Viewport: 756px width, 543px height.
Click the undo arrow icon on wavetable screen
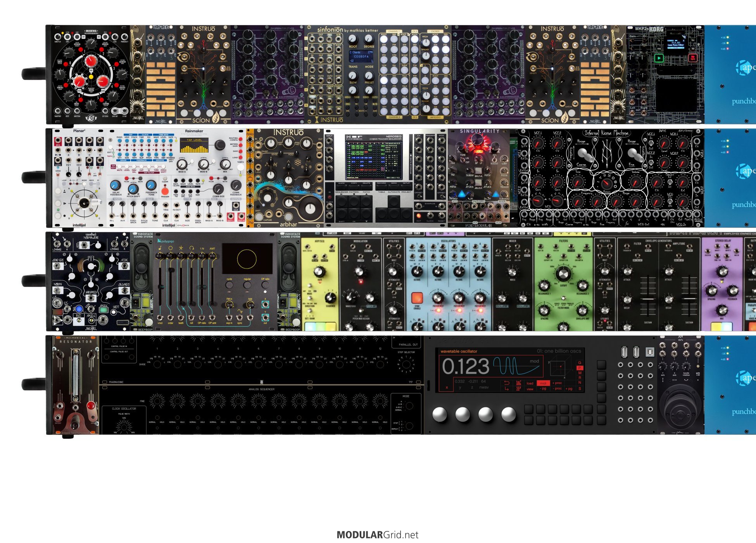pyautogui.click(x=507, y=383)
